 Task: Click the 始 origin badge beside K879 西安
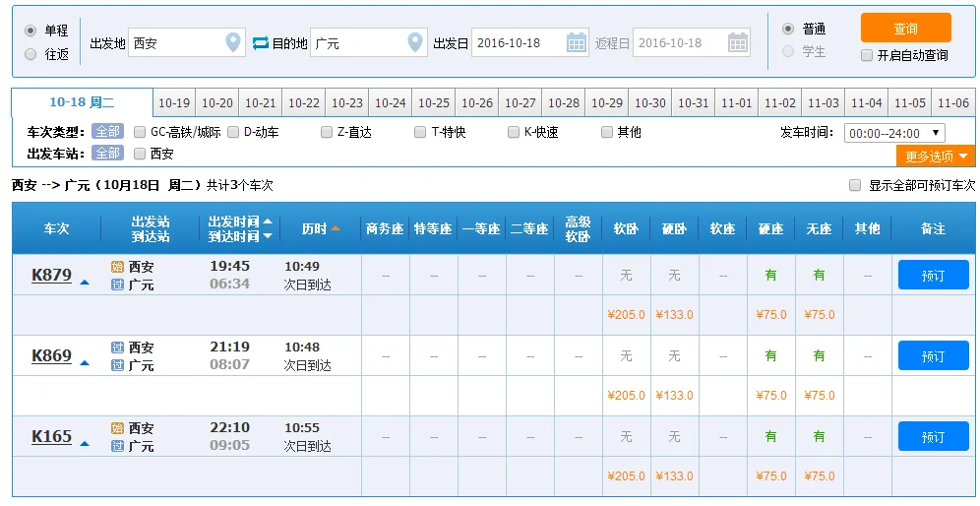[117, 267]
